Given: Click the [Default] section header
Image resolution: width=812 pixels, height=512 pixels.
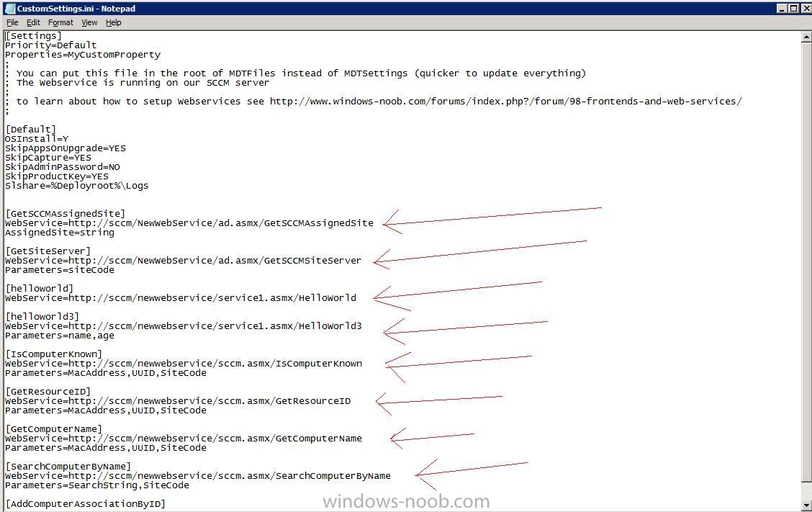Looking at the screenshot, I should (x=30, y=129).
